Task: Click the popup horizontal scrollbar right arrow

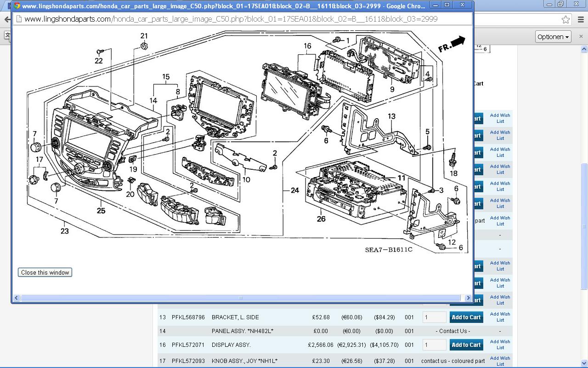Action: tap(468, 298)
